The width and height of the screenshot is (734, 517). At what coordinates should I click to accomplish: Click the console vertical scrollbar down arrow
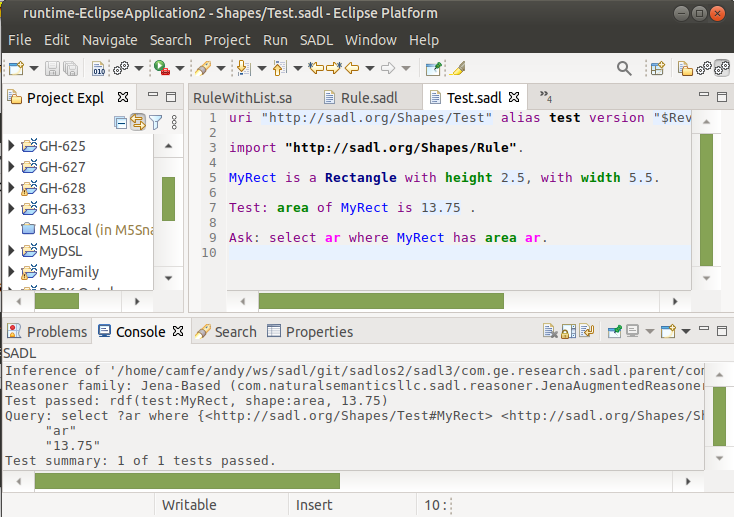[x=719, y=458]
